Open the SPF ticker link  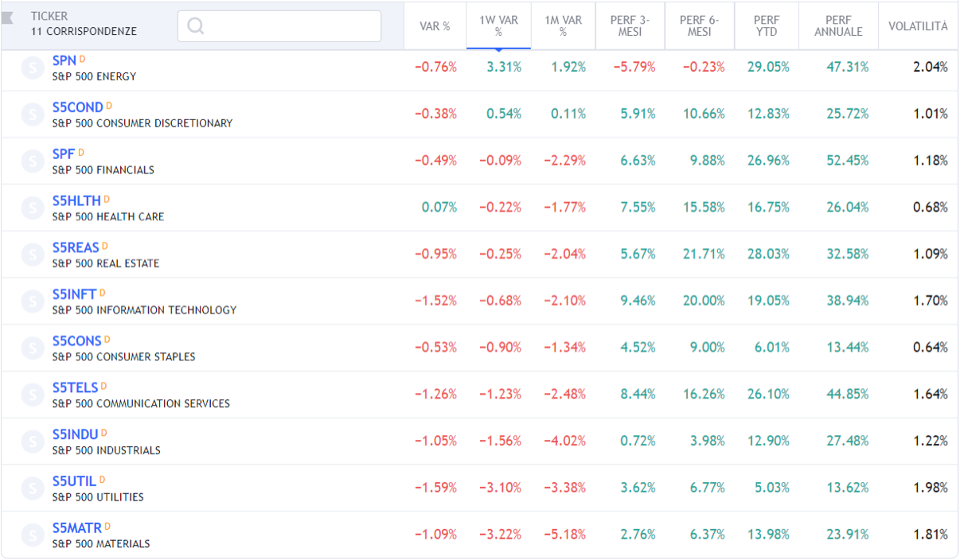[x=64, y=154]
